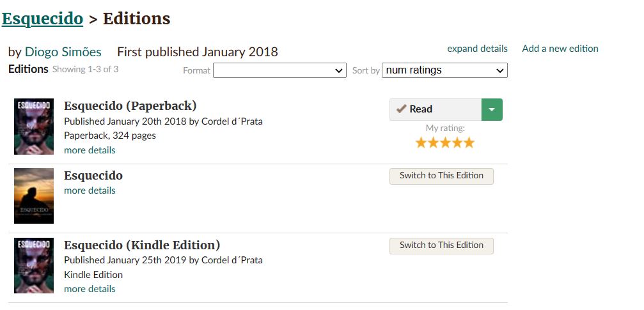The height and width of the screenshot is (310, 644).
Task: Open the Format dropdown
Action: [x=279, y=70]
